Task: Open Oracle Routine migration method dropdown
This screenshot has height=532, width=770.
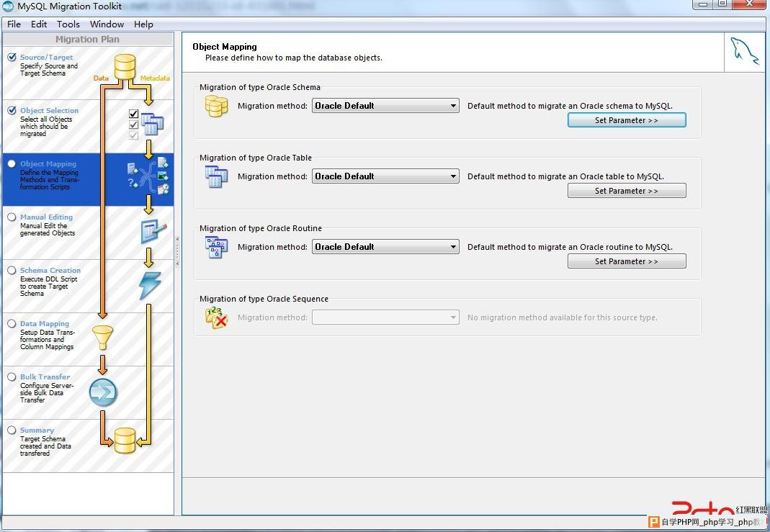Action: coord(385,247)
